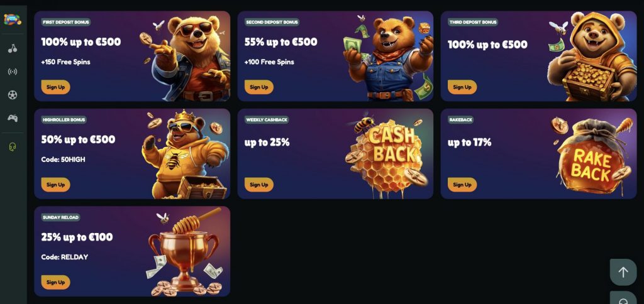644x304 pixels.
Task: Sign up for the Sunday Reload bonus
Action: (x=55, y=282)
